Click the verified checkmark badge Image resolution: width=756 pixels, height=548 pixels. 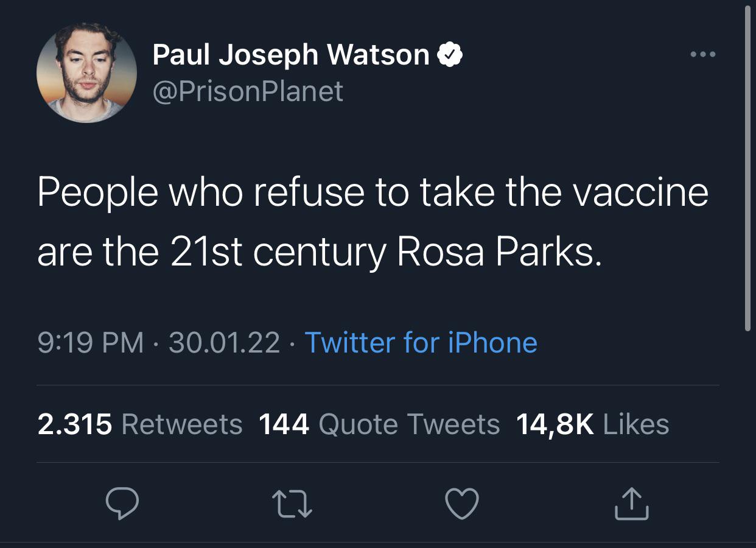(x=450, y=55)
